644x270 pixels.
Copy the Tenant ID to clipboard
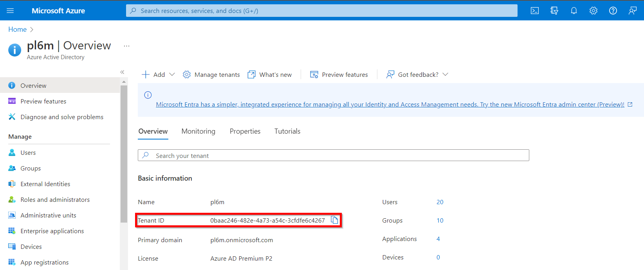(x=334, y=220)
